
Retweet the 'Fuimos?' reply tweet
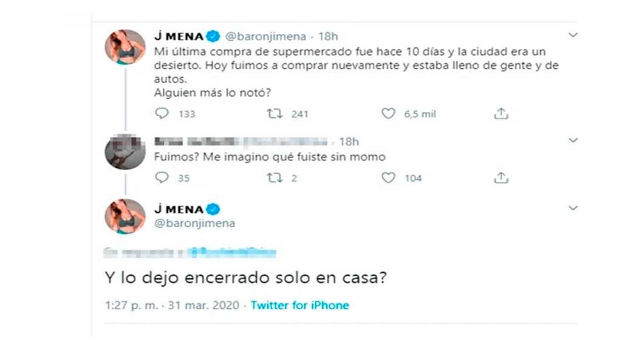tap(276, 178)
